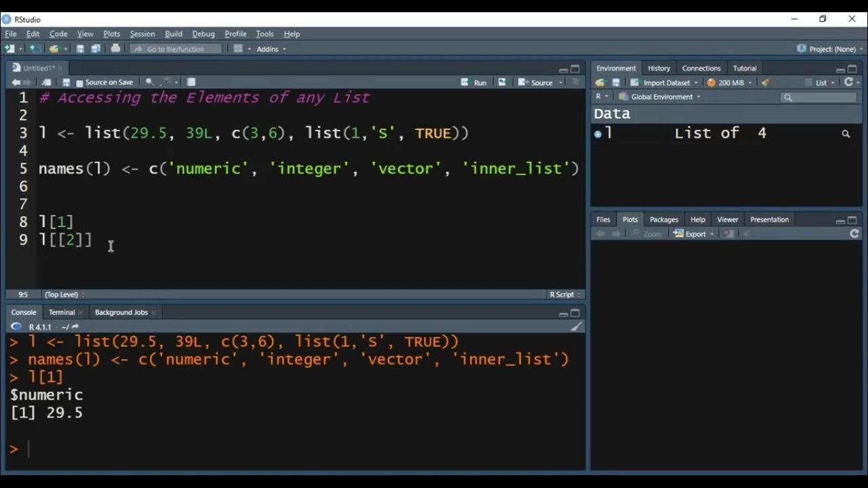Click the Save all open documents icon

coord(96,49)
